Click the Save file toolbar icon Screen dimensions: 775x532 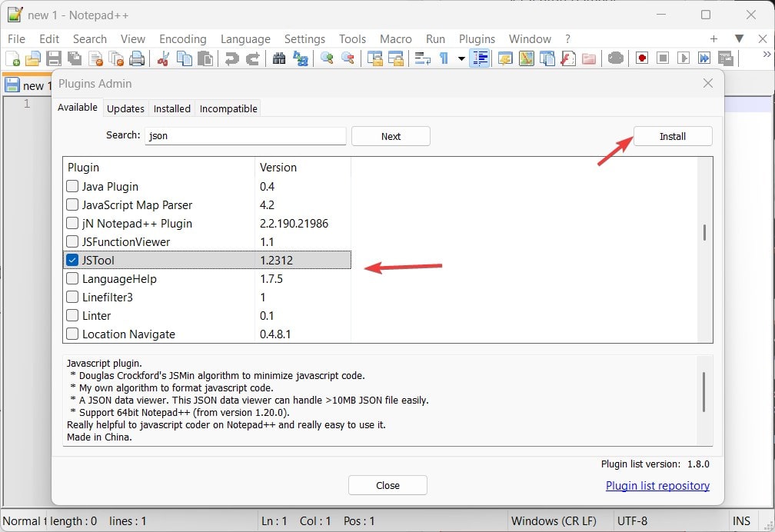coord(54,58)
